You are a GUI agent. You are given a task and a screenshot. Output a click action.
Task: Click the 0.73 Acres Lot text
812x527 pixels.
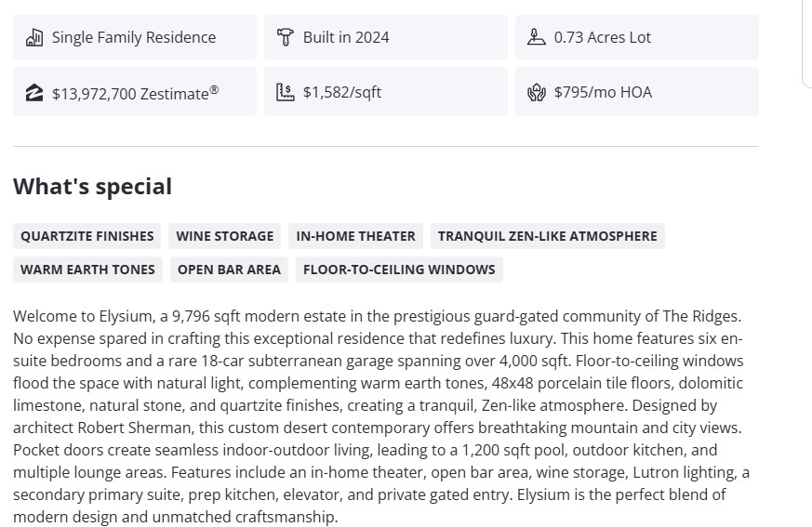point(603,38)
